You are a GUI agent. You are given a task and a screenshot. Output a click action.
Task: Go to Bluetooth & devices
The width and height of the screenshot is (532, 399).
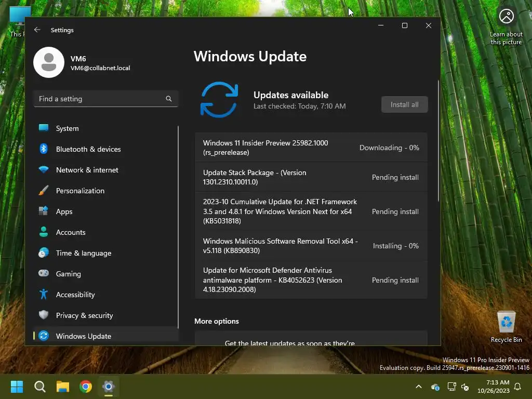(106, 149)
